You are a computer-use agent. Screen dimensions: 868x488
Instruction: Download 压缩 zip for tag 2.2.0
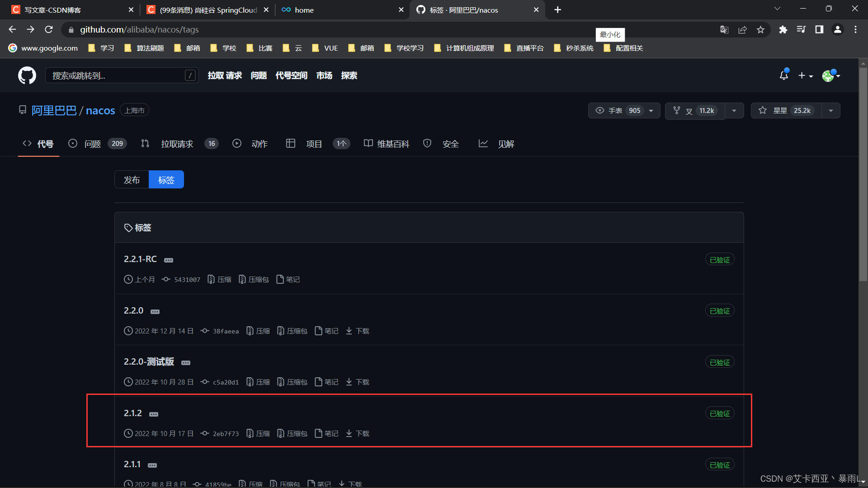tap(258, 331)
